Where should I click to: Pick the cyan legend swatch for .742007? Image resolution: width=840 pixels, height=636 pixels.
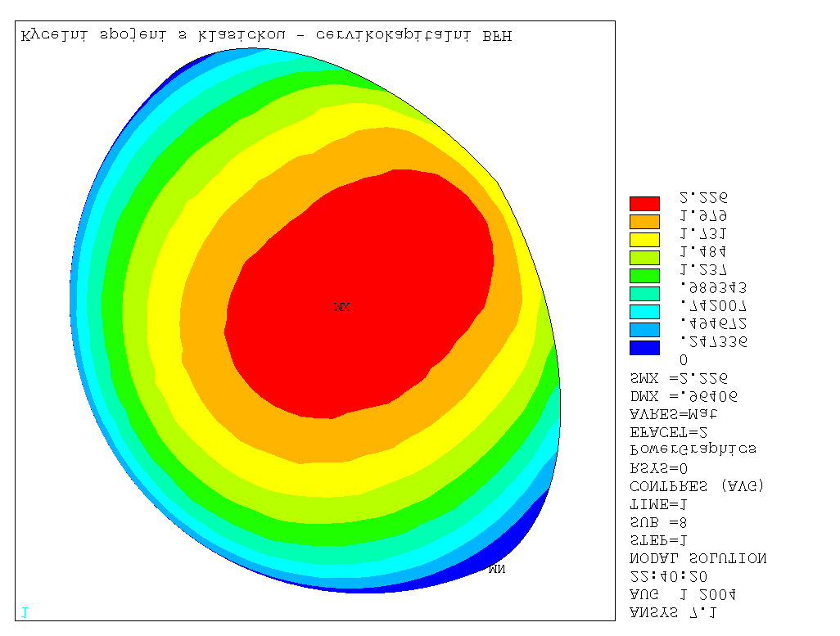[x=644, y=312]
